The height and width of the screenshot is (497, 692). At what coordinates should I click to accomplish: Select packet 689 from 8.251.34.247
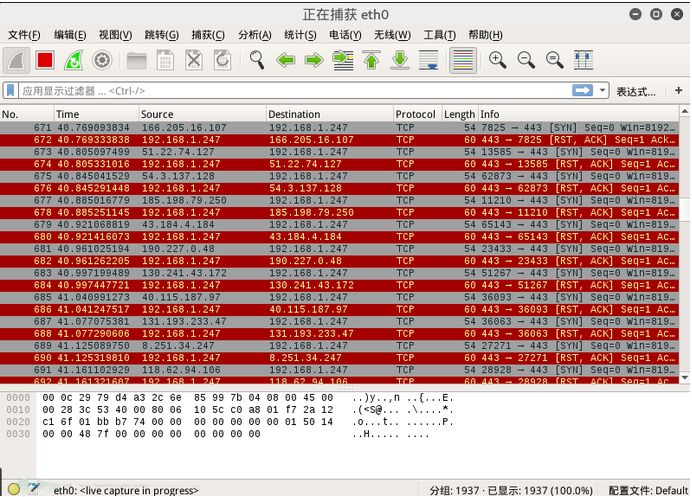pyautogui.click(x=339, y=346)
